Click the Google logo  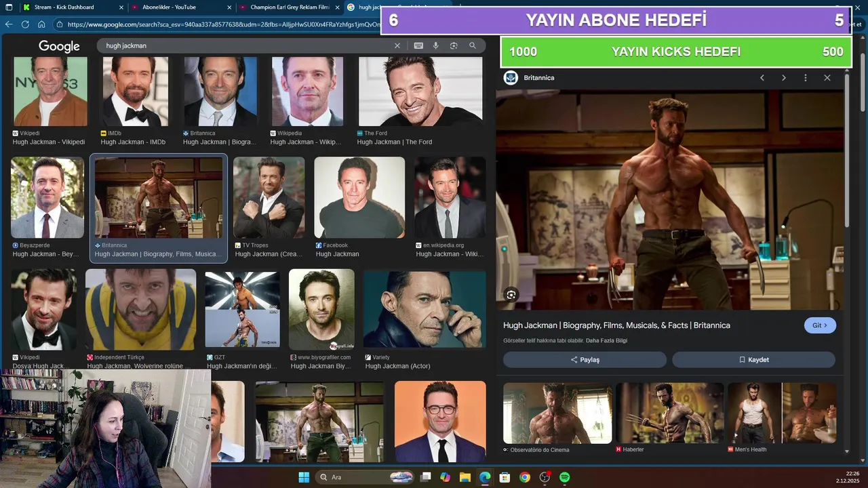pos(59,46)
